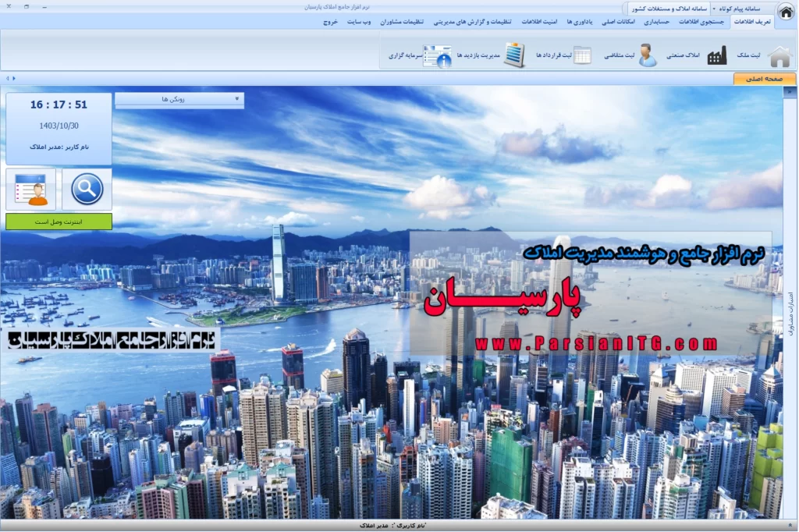
Task: Click the ثبت ملک label
Action: pos(748,55)
